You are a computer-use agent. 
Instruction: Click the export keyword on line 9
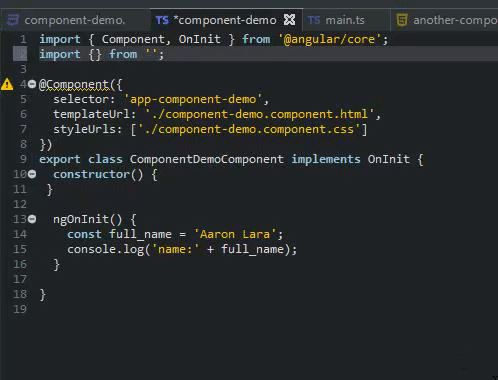pos(60,159)
